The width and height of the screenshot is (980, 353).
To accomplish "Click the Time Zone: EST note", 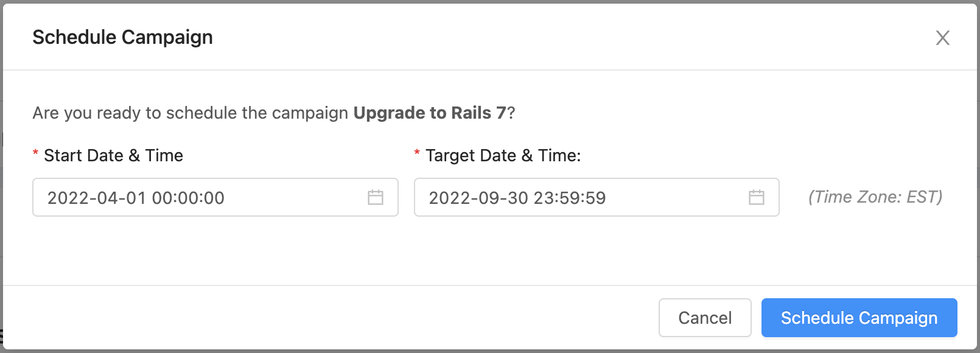I will 875,197.
